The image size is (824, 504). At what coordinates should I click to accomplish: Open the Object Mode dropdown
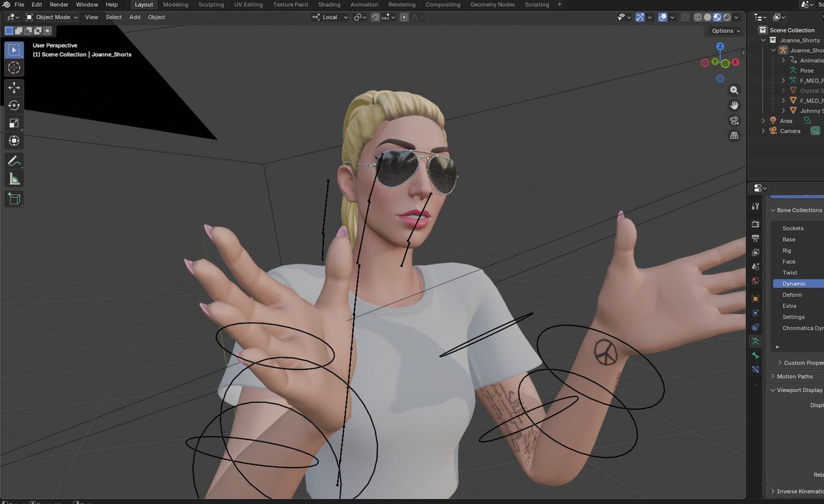(52, 17)
